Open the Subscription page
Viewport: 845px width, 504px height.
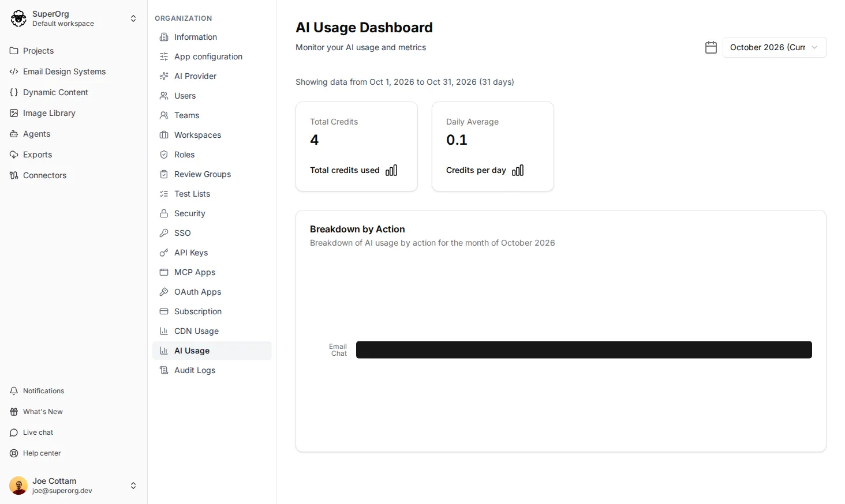(212, 311)
